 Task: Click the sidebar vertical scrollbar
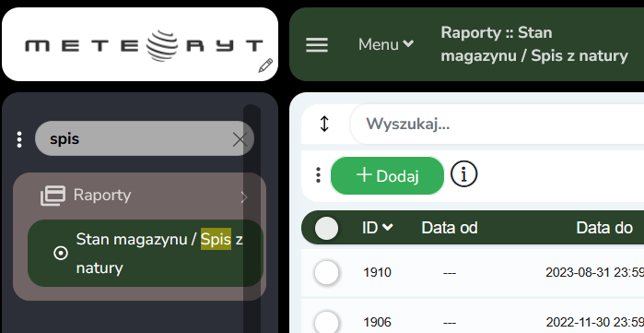252,218
